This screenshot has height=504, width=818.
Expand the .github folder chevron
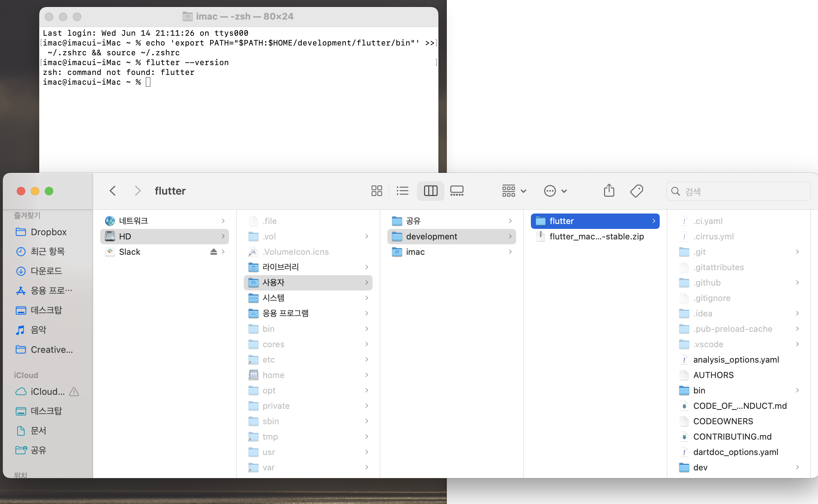pos(797,282)
